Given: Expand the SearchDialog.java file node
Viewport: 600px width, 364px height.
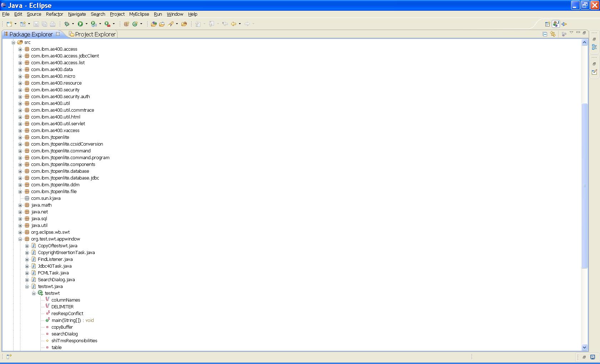Looking at the screenshot, I should click(x=27, y=280).
